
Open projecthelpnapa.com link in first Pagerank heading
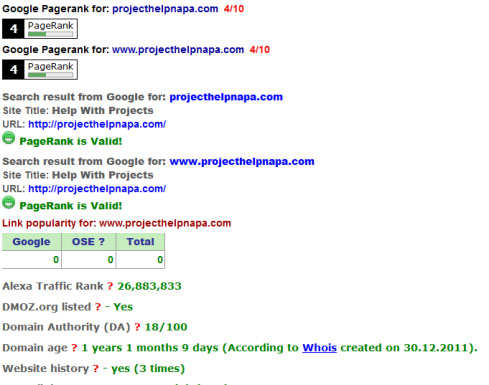click(x=165, y=9)
